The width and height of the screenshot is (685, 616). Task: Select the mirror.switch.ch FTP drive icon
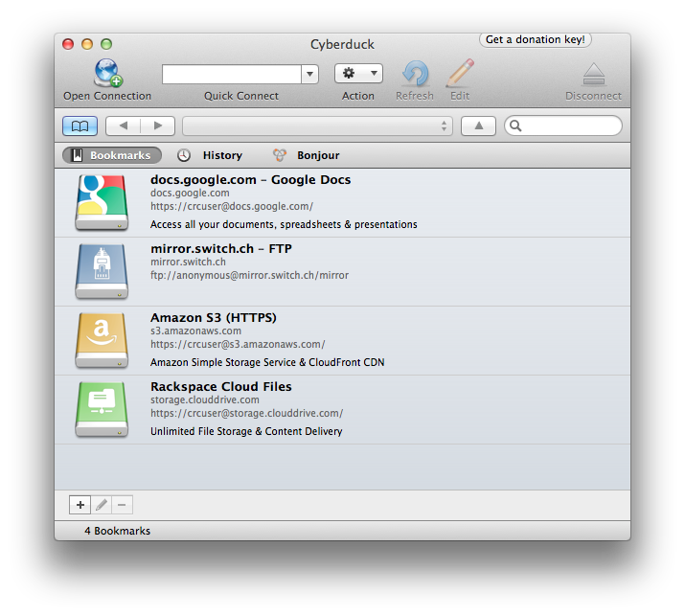click(x=102, y=271)
